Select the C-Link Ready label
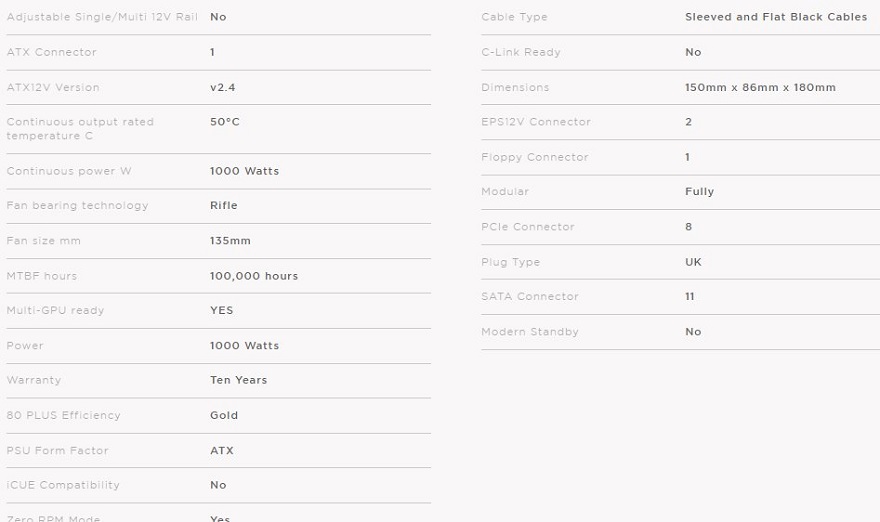The height and width of the screenshot is (522, 880). pos(521,52)
